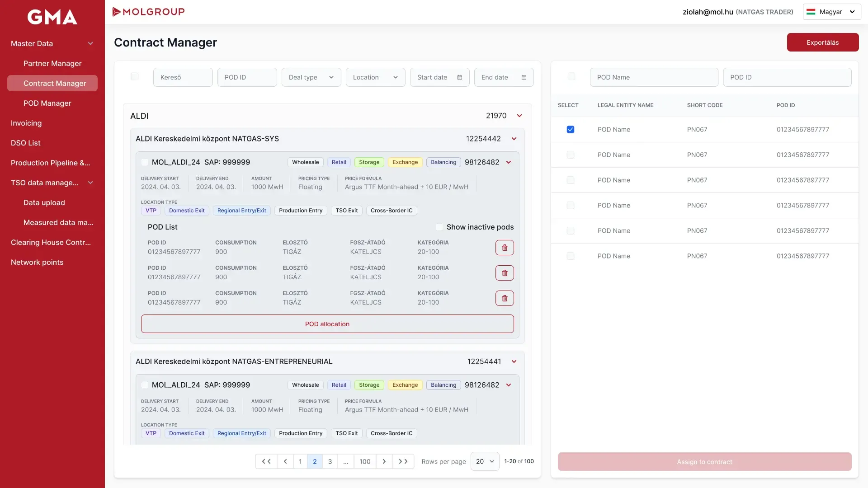
Task: Open the Deal type dropdown
Action: tap(311, 77)
